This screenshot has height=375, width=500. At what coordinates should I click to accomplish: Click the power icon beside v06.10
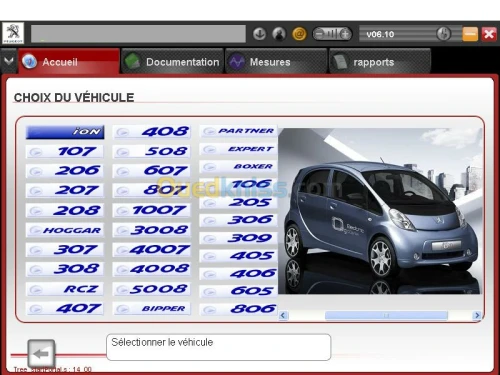point(443,34)
